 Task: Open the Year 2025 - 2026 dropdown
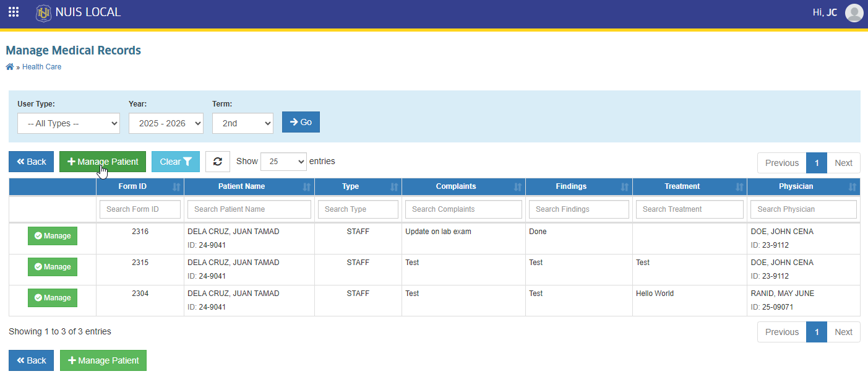coord(166,123)
